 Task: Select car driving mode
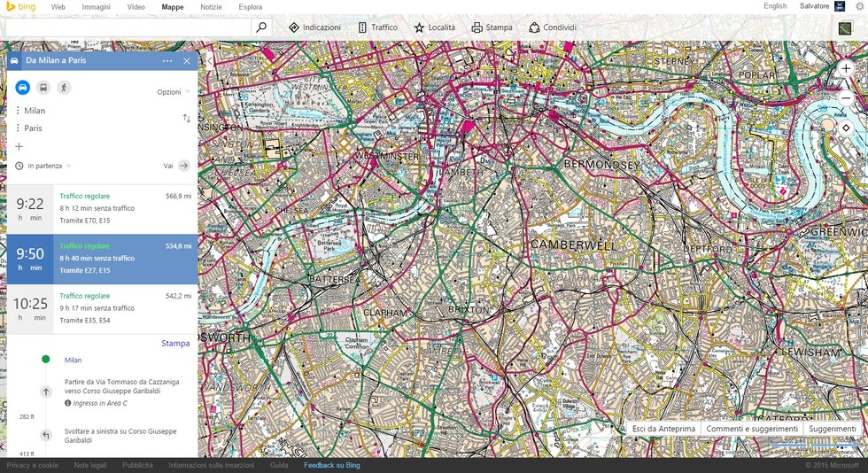(x=23, y=88)
